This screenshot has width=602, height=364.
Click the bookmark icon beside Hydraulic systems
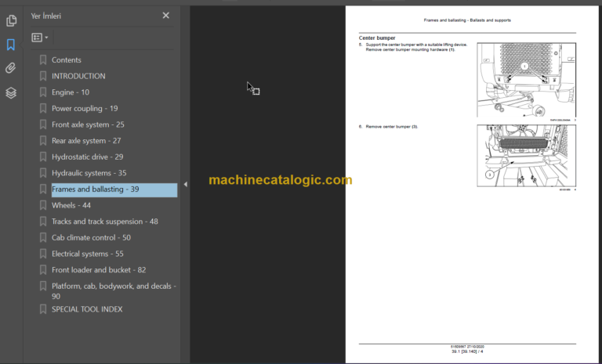(x=43, y=173)
